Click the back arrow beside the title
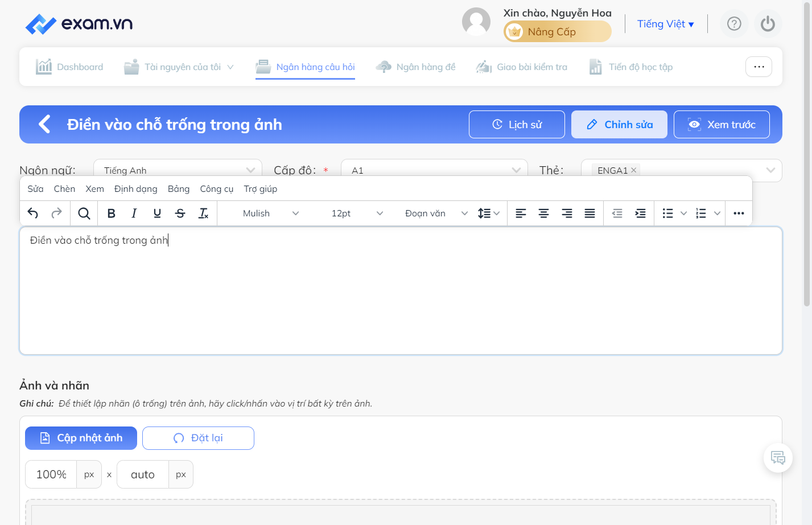812x525 pixels. [44, 124]
